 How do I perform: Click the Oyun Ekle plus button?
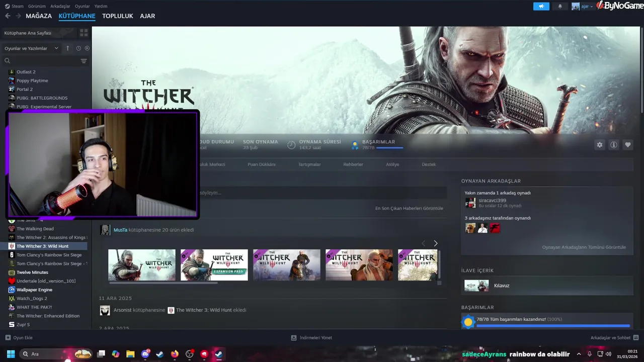(x=8, y=338)
